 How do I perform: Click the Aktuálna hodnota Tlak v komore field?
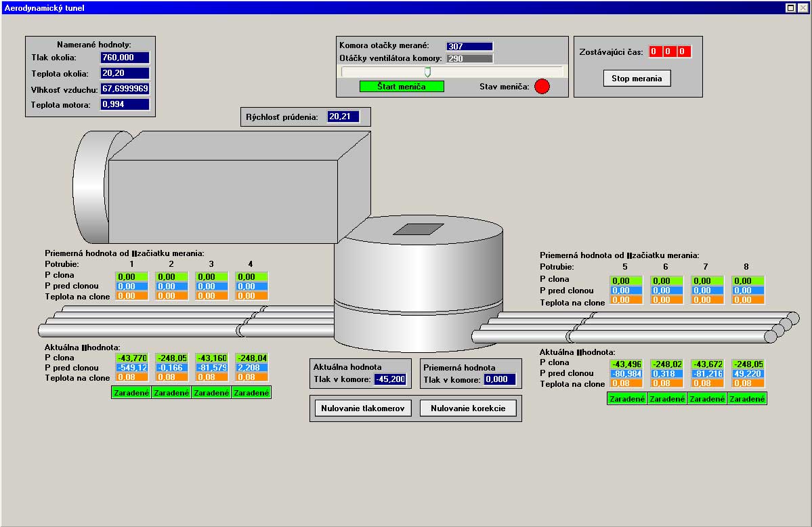pyautogui.click(x=390, y=379)
